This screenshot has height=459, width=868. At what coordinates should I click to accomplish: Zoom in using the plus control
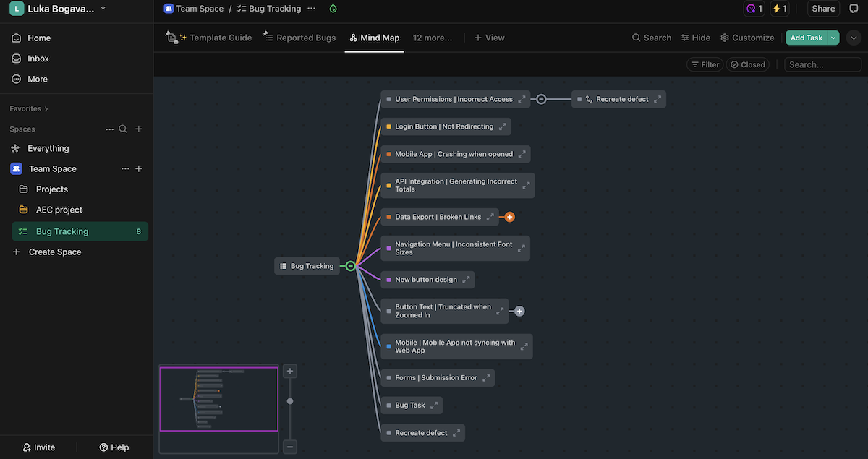(x=289, y=370)
